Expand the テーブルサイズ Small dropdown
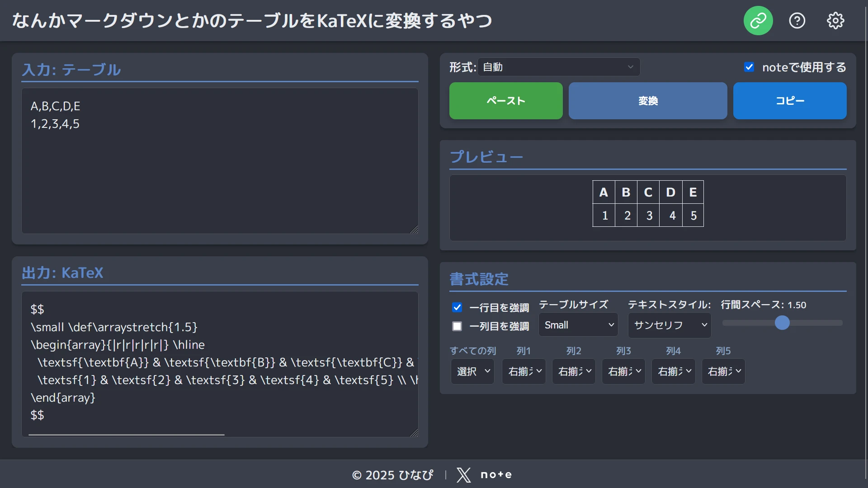Image resolution: width=868 pixels, height=488 pixels. [578, 325]
